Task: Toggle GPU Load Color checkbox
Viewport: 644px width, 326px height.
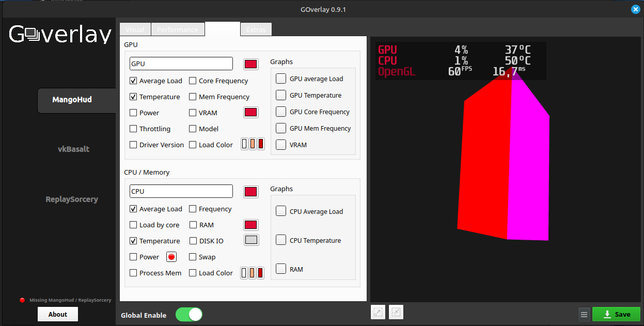Action: click(x=193, y=145)
